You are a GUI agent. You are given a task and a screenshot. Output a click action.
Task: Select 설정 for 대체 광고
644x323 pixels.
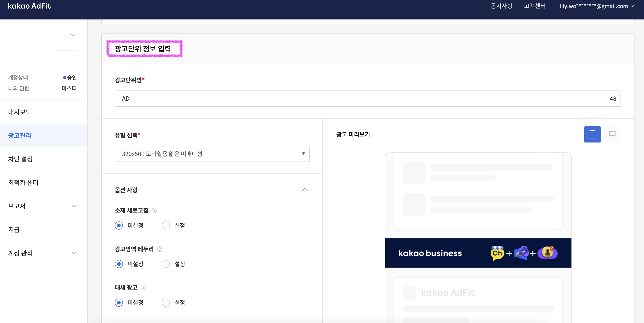(x=166, y=302)
